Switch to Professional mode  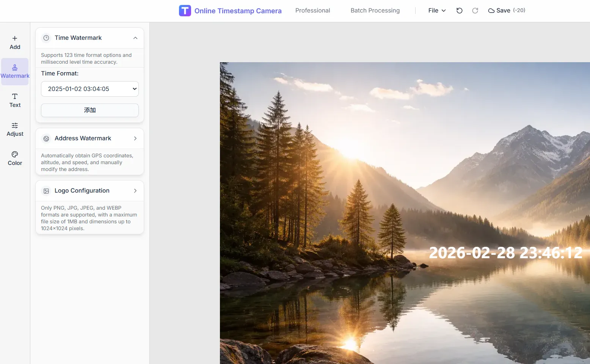click(312, 10)
